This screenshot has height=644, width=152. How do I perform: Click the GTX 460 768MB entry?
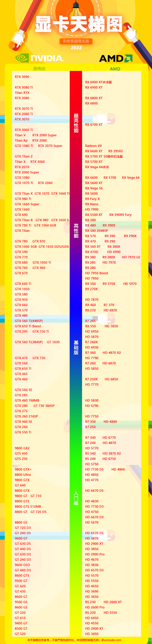pos(27,401)
